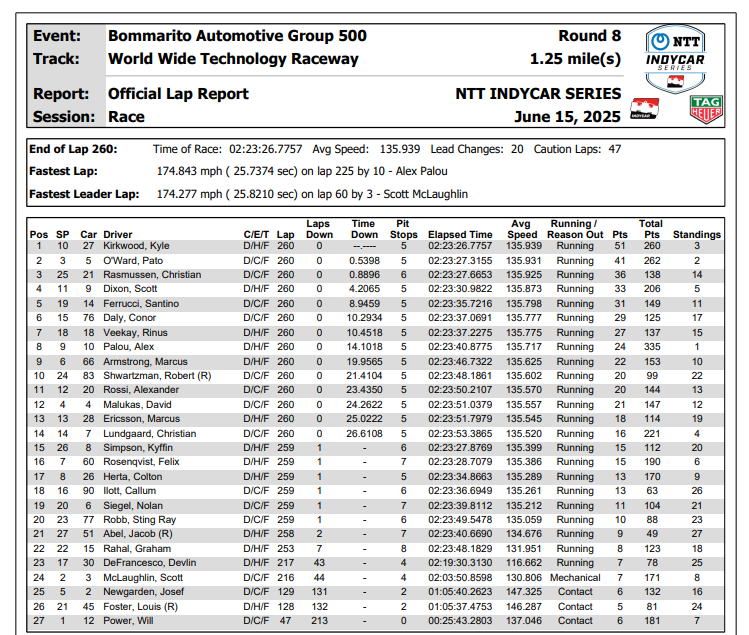Click elapsed time 00:25:43.2803
The width and height of the screenshot is (749, 635).
pos(460,621)
